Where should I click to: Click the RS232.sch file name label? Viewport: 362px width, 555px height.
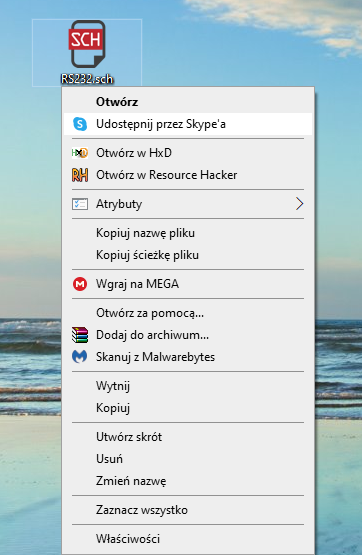pos(87,79)
